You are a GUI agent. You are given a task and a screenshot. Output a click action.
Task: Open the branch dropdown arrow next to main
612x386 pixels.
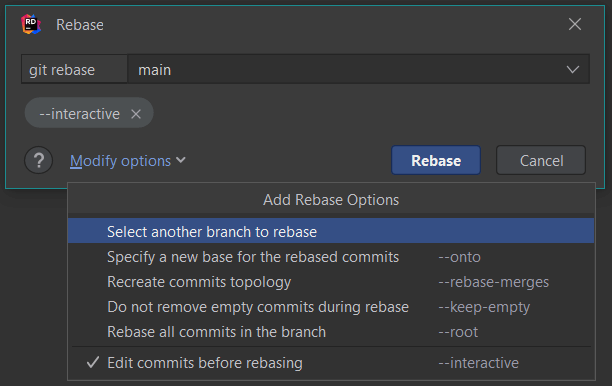click(573, 69)
